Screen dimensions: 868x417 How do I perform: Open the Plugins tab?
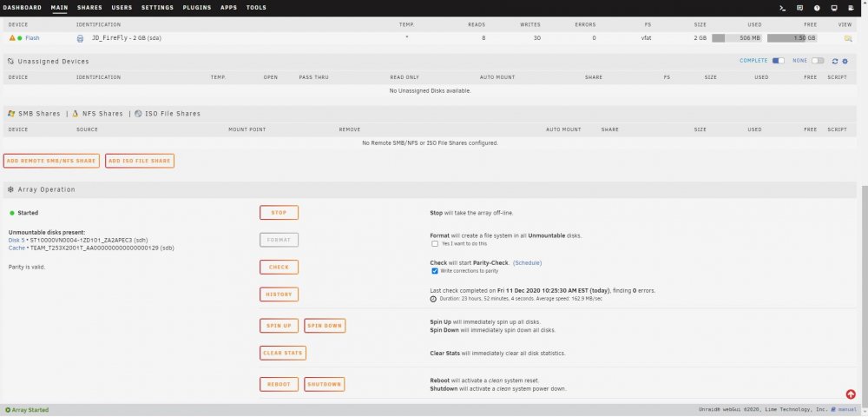pos(197,8)
